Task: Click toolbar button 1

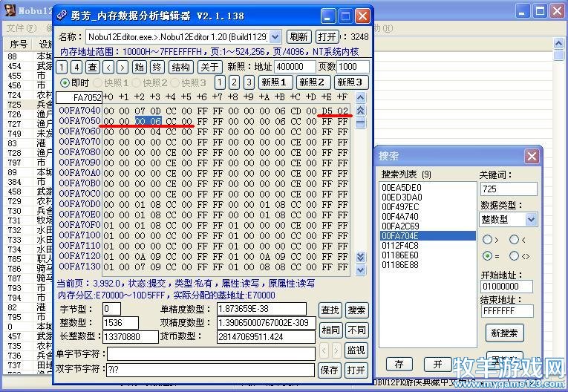Action: click(62, 67)
